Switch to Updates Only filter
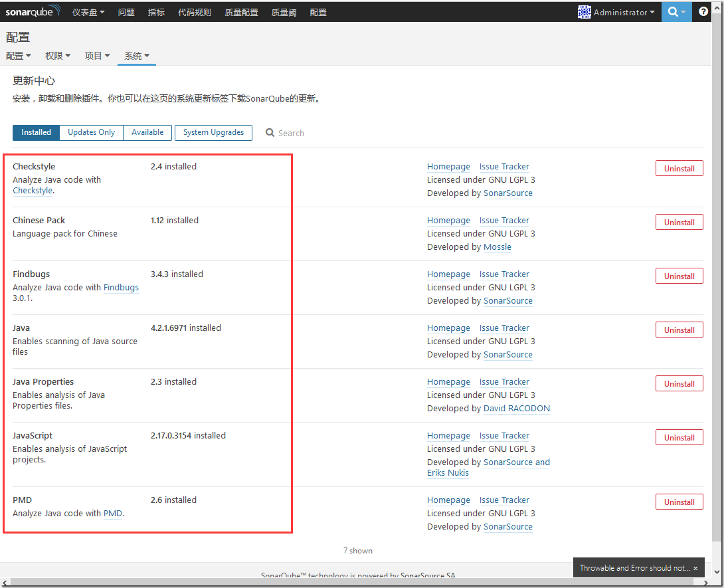 click(92, 133)
